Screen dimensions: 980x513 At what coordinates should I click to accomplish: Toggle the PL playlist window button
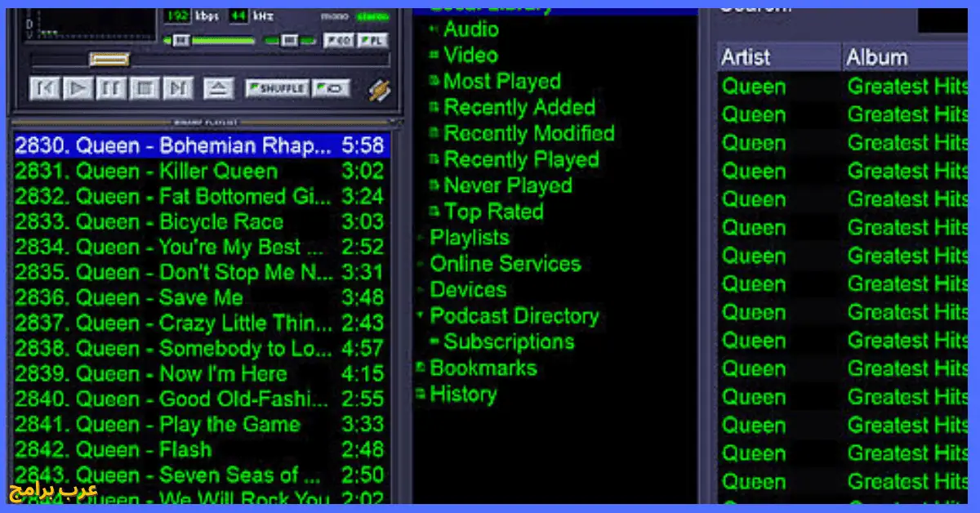pos(373,41)
